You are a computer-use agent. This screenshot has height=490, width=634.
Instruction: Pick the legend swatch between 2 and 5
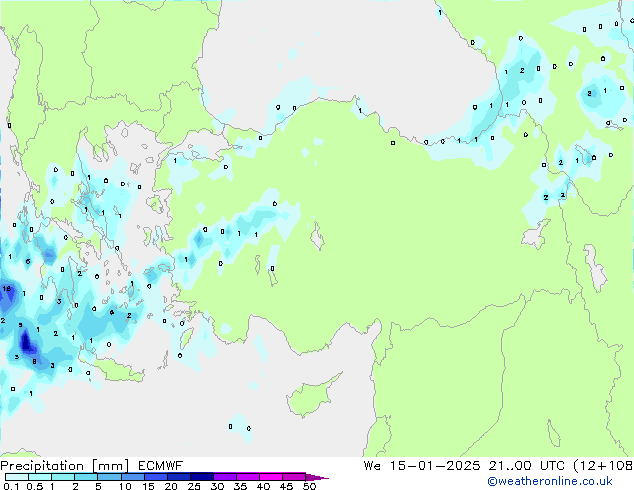point(87,477)
